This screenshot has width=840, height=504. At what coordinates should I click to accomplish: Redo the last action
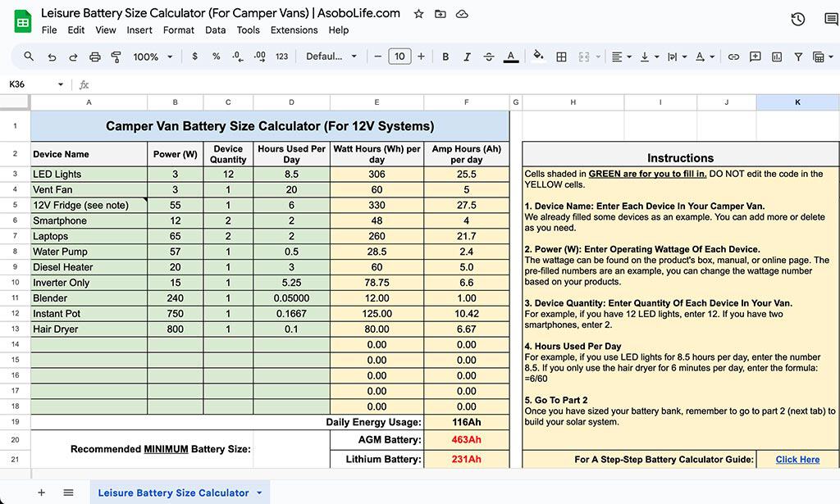tap(73, 57)
